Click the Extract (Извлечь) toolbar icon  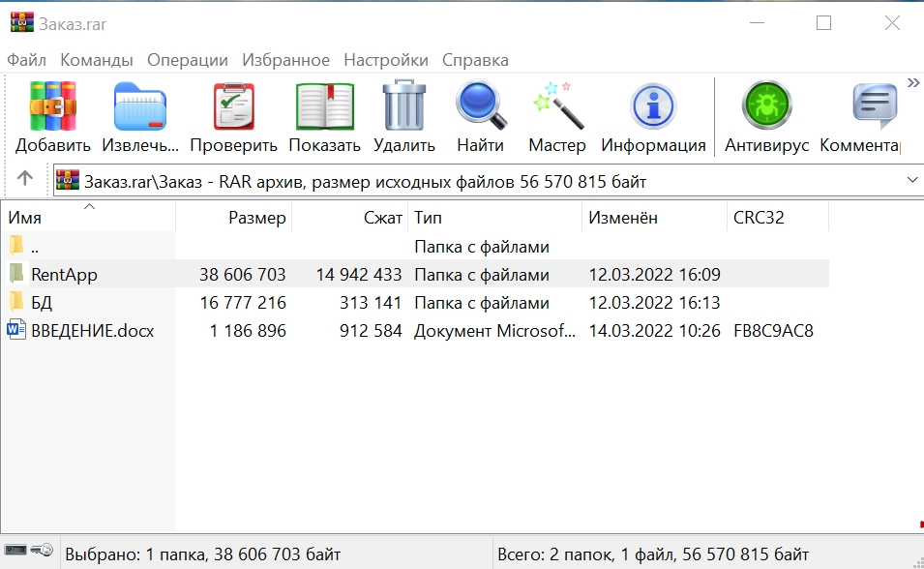tap(139, 106)
